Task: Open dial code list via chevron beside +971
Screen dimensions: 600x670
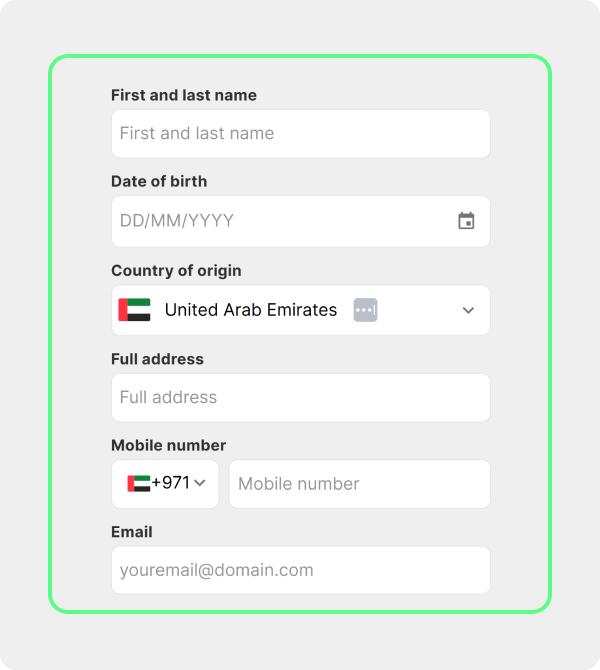Action: coord(200,483)
